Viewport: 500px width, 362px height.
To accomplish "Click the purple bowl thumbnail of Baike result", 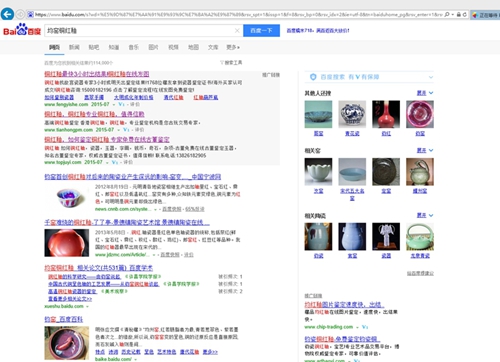I will 67,343.
